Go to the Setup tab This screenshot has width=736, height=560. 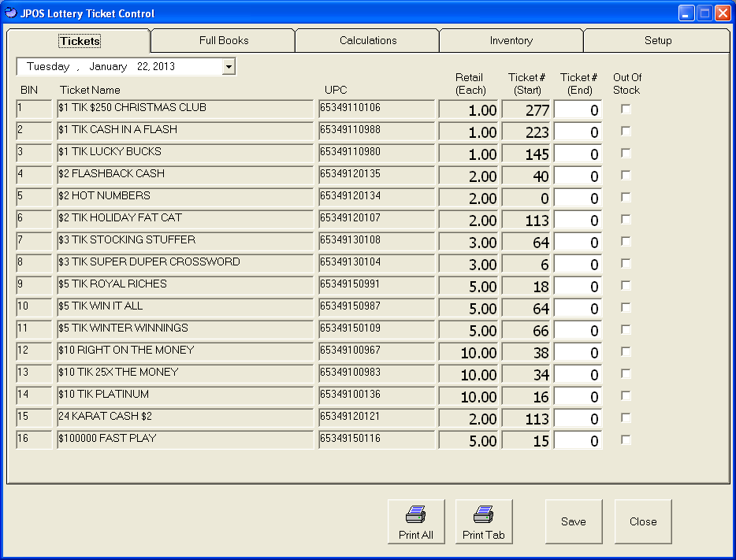pyautogui.click(x=658, y=40)
